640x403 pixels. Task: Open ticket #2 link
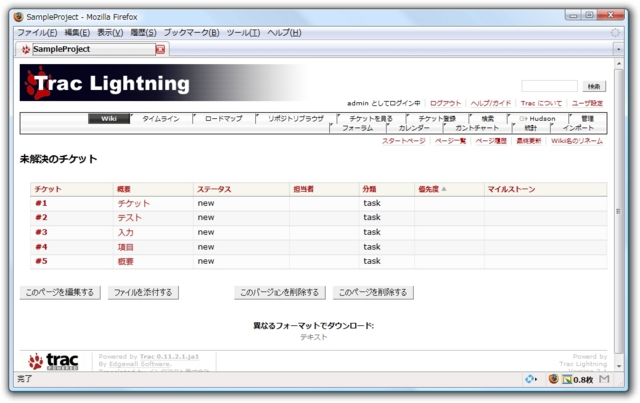tap(41, 217)
